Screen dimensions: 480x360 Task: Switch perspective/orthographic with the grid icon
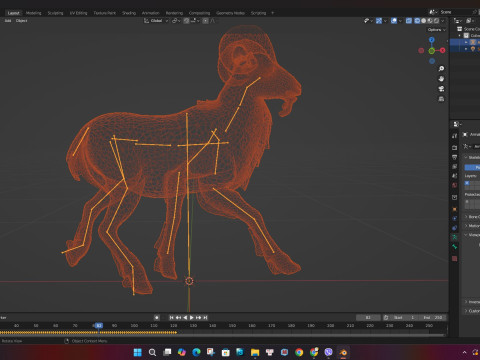tap(441, 99)
